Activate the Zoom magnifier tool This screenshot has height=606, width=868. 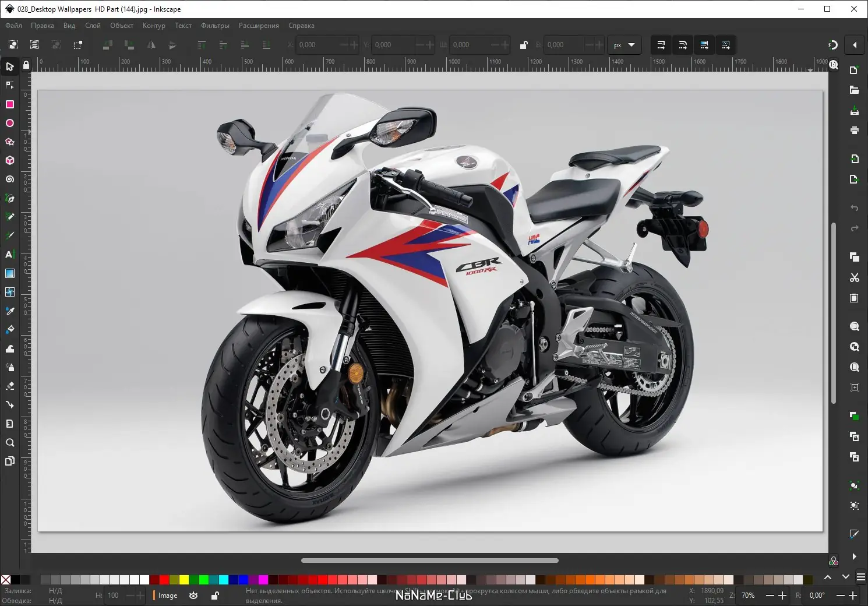[10, 442]
